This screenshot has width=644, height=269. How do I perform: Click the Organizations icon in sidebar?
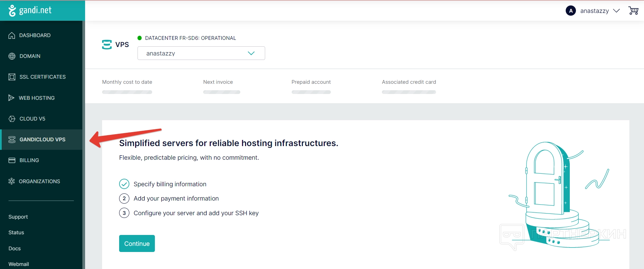click(12, 181)
